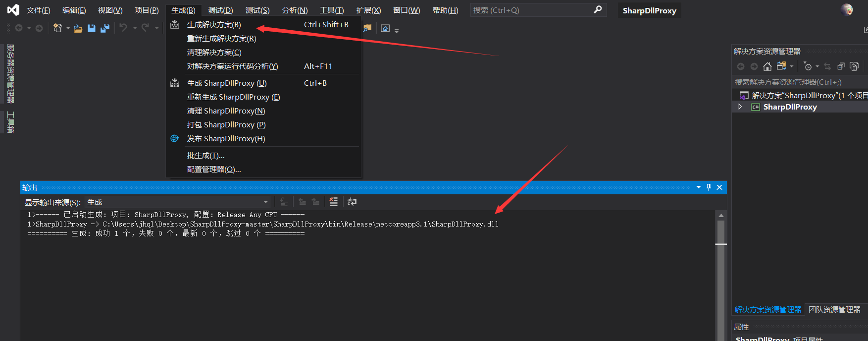Open the 工具箱 side tab
The image size is (868, 341).
point(10,122)
